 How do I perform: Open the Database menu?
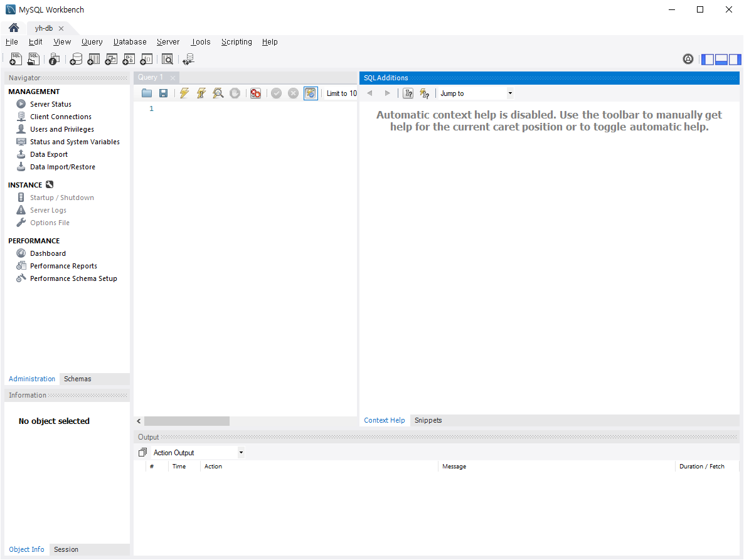[x=130, y=42]
